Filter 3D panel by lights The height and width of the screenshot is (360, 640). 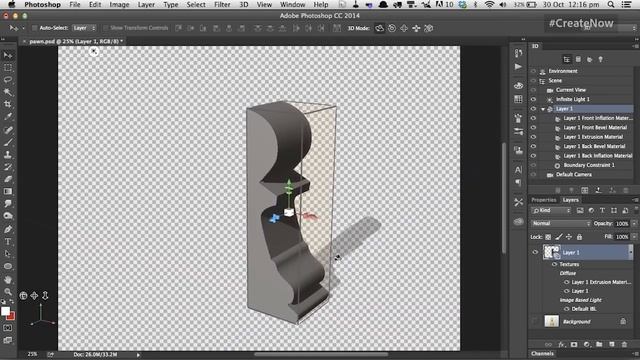[600, 60]
